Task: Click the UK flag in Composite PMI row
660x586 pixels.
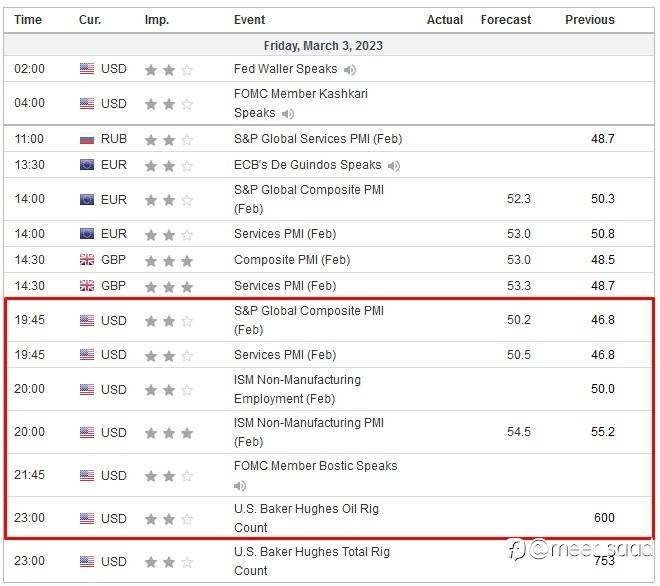Action: [87, 260]
